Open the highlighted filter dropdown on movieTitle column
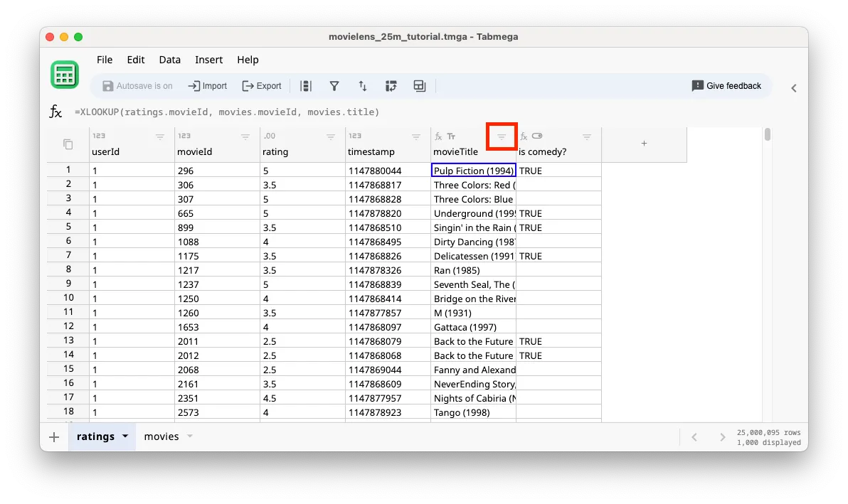This screenshot has height=504, width=848. (x=501, y=136)
